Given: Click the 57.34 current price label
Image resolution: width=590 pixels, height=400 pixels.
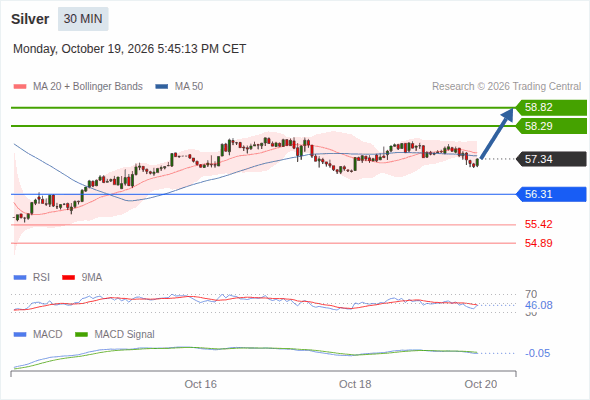Looking at the screenshot, I should pyautogui.click(x=551, y=159).
